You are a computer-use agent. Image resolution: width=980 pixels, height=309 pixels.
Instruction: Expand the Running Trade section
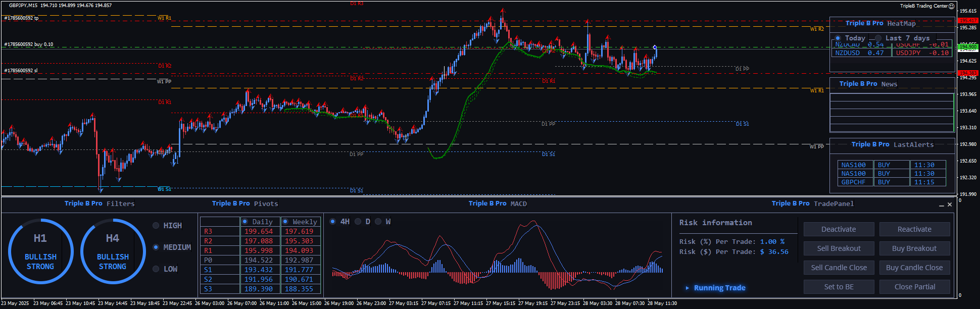(x=688, y=288)
